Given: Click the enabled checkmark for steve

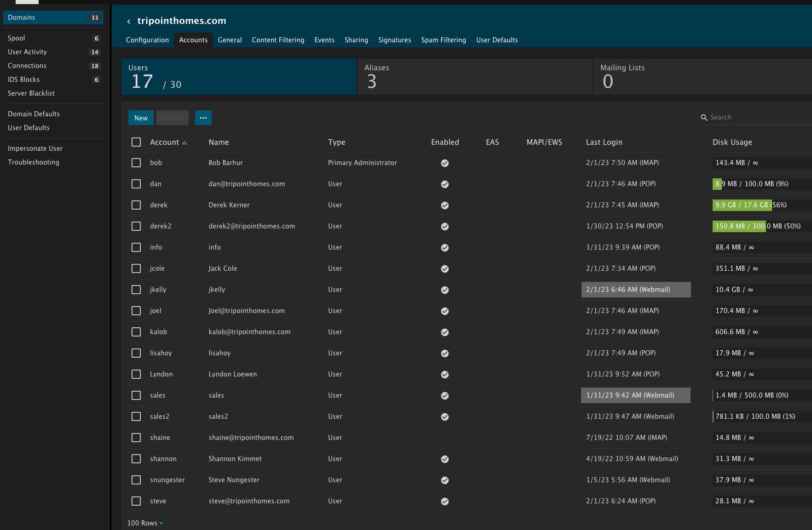Looking at the screenshot, I should (444, 502).
